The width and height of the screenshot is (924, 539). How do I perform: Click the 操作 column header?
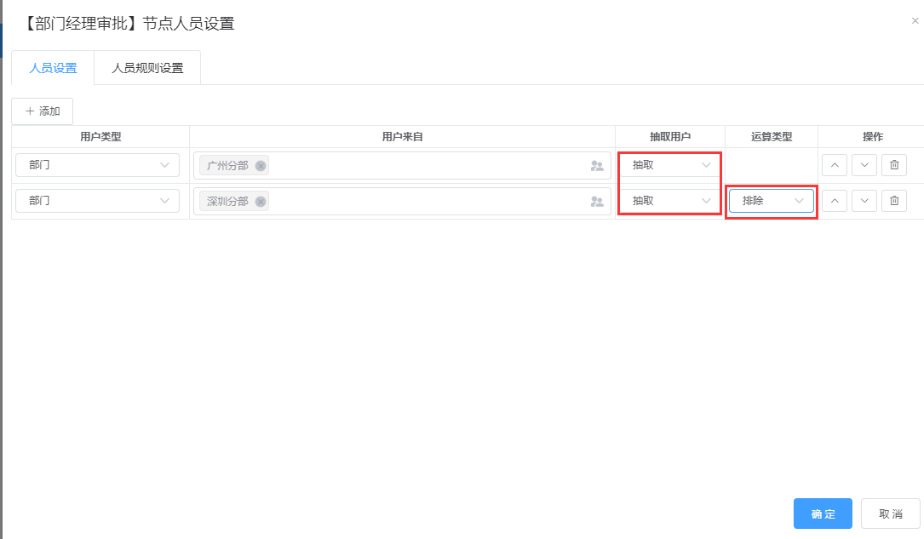(x=873, y=137)
